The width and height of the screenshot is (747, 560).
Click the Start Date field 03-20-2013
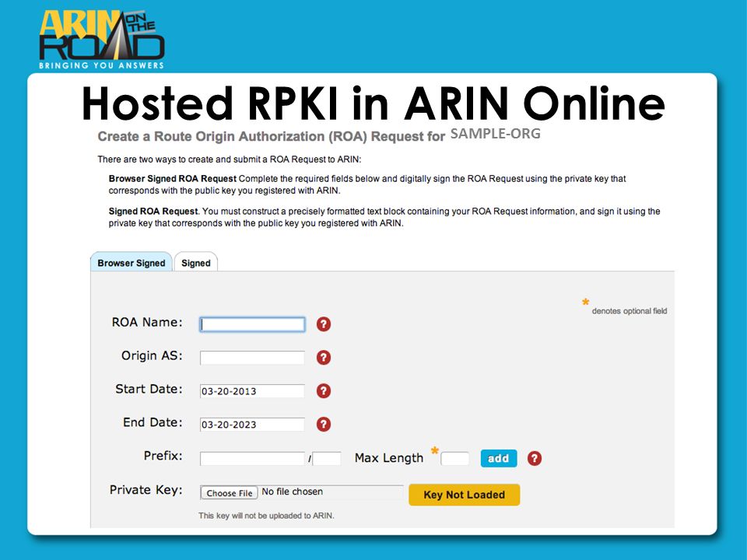pos(252,391)
